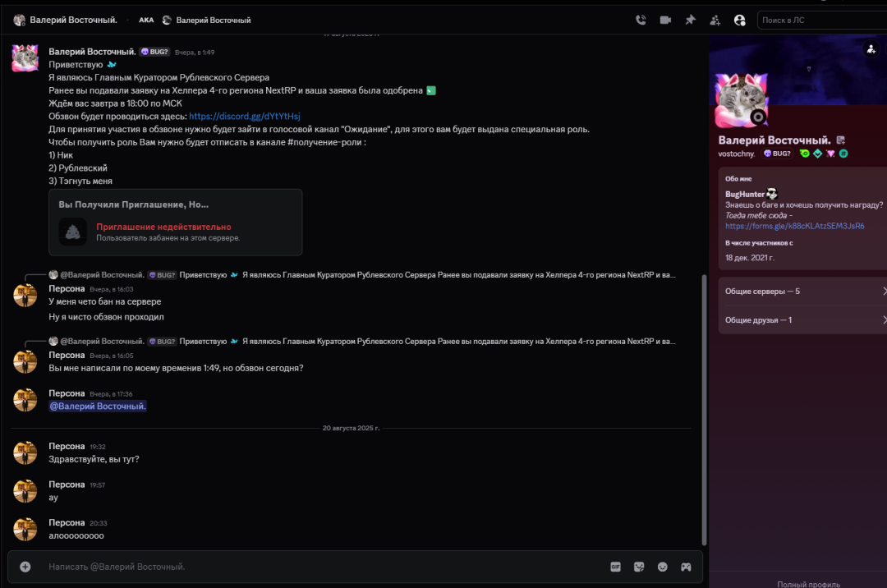Click 'Приглашение недействительно' embed title

(x=163, y=227)
